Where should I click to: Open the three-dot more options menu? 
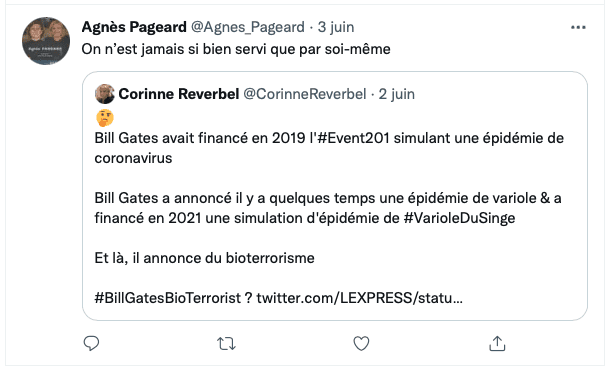coord(578,27)
